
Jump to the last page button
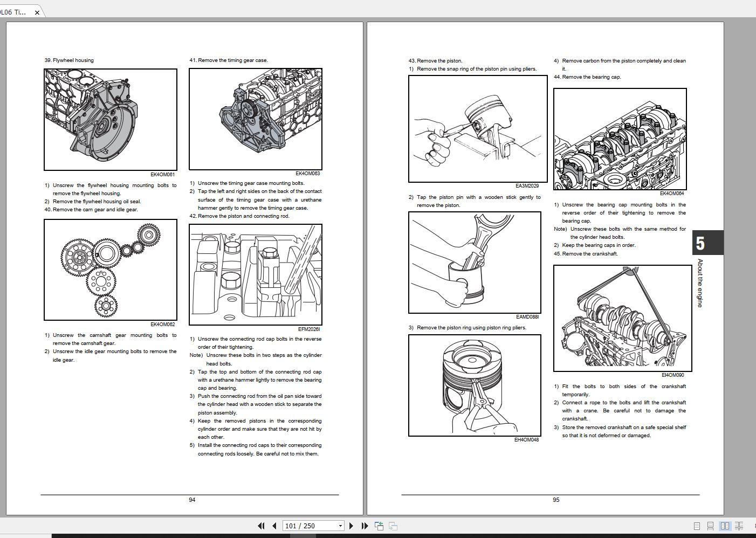click(x=365, y=526)
